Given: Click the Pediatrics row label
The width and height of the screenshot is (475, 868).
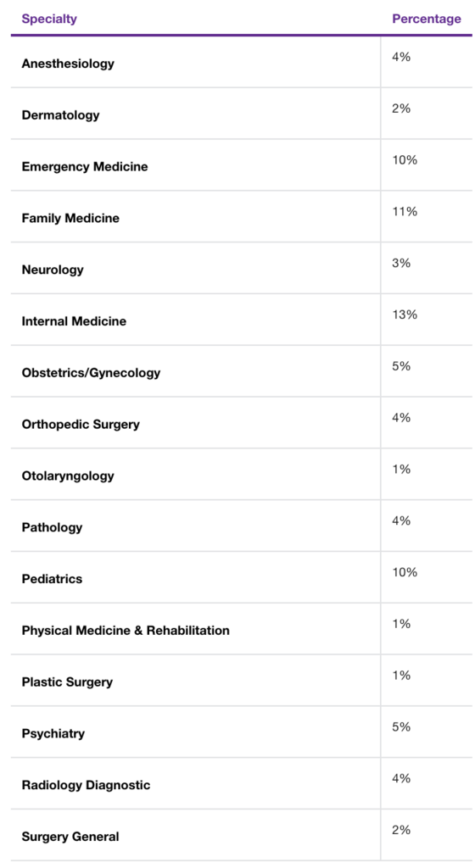Looking at the screenshot, I should point(52,578).
